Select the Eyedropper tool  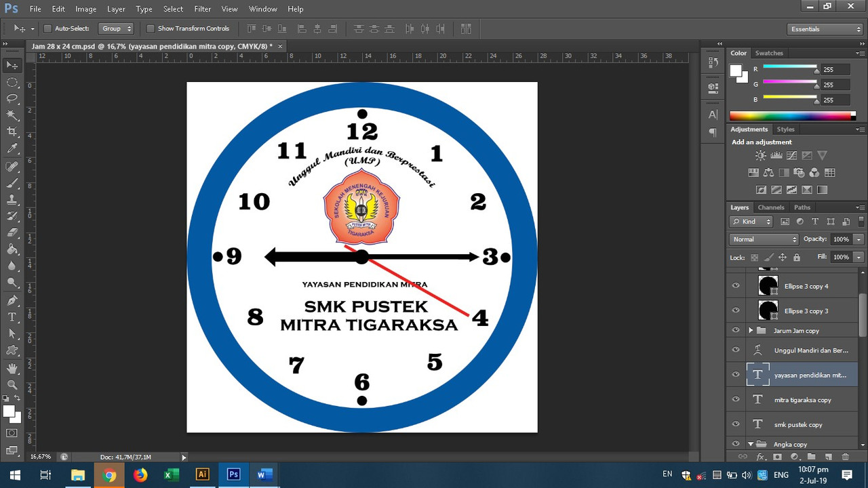click(12, 149)
